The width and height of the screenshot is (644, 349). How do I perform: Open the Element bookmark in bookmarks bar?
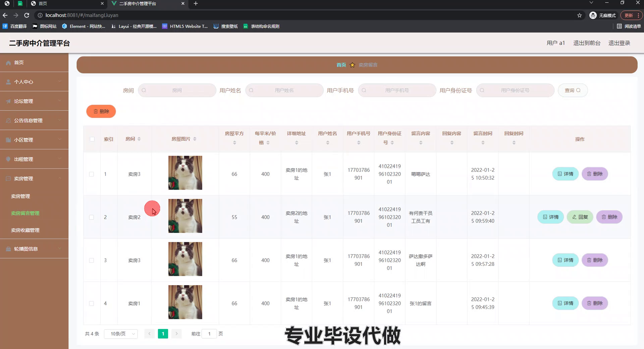(x=84, y=26)
